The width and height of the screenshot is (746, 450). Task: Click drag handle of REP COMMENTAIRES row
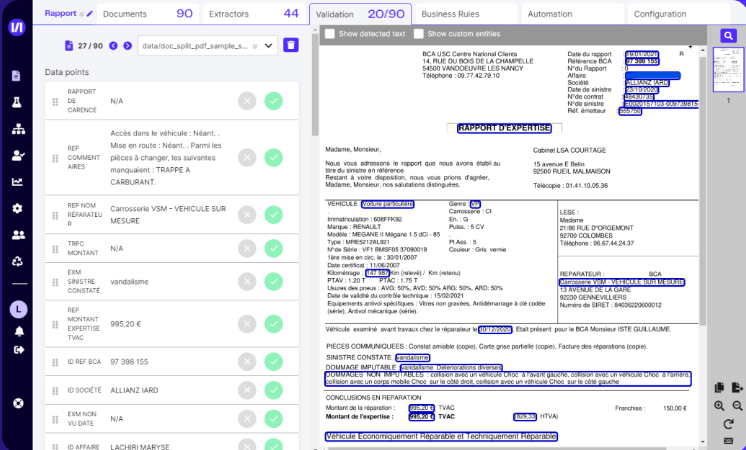coord(55,158)
